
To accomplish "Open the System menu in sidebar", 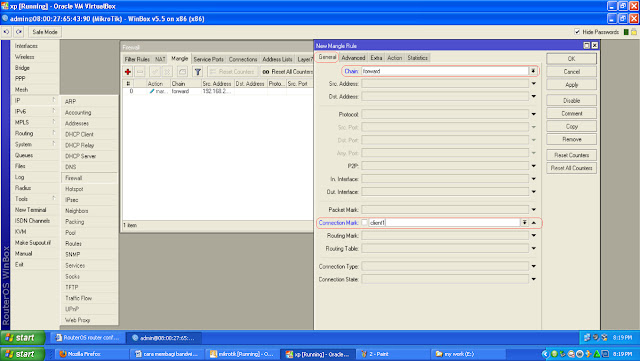I will click(x=35, y=145).
